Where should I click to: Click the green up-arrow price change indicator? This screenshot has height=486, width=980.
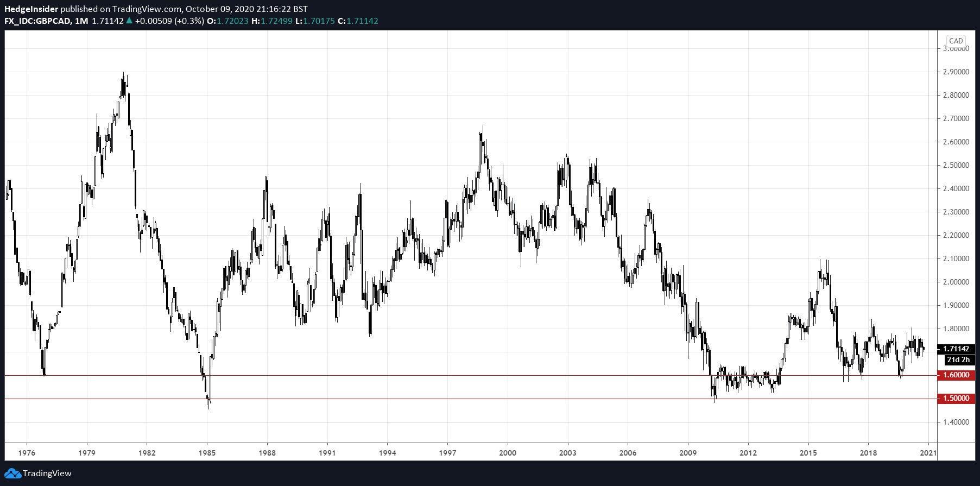coord(129,21)
